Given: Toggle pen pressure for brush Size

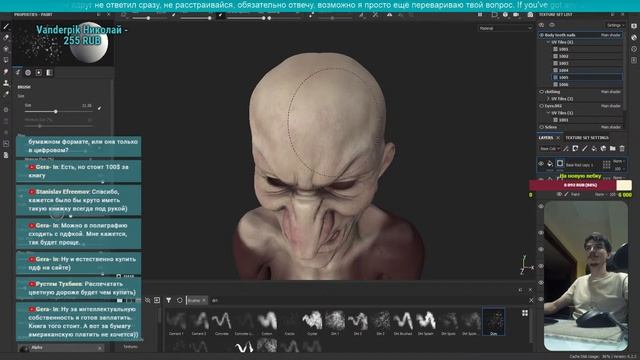Looking at the screenshot, I should click(x=99, y=108).
